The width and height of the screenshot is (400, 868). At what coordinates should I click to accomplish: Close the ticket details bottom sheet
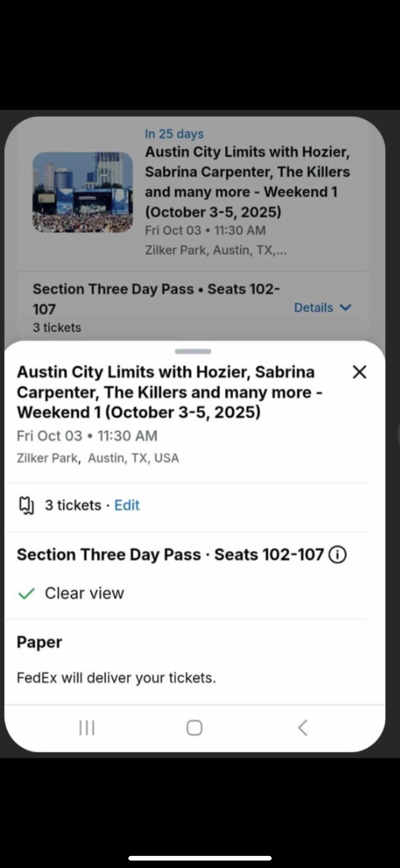click(x=359, y=372)
